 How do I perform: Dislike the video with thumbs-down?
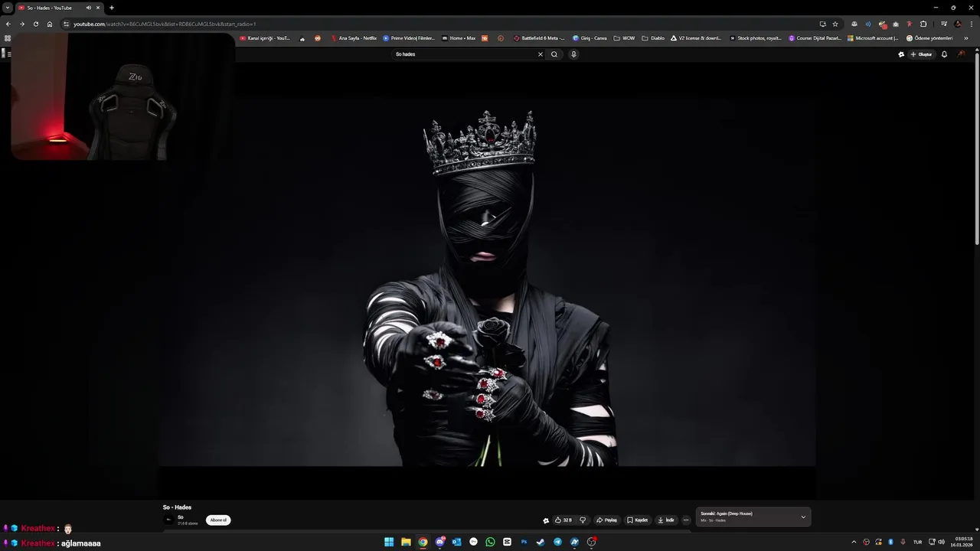click(583, 520)
